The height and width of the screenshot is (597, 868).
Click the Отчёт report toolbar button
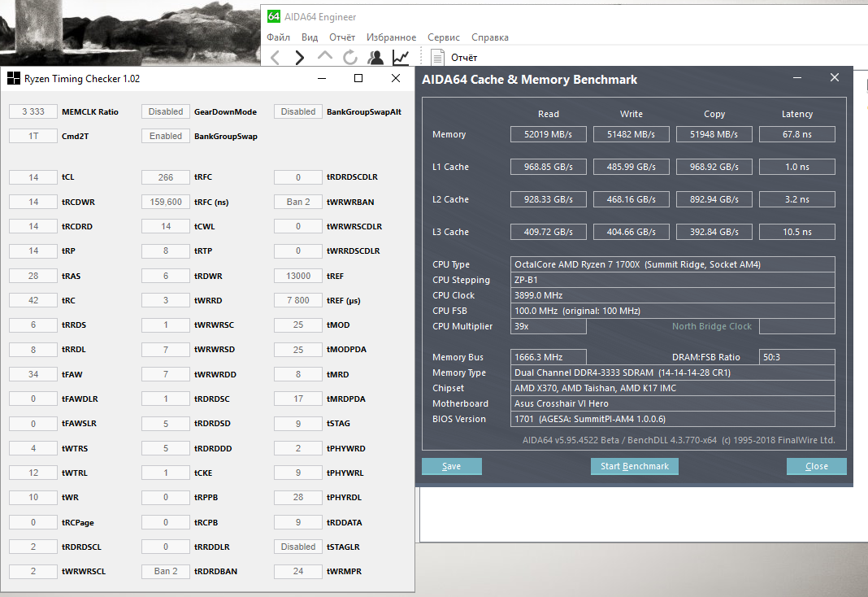pyautogui.click(x=454, y=58)
